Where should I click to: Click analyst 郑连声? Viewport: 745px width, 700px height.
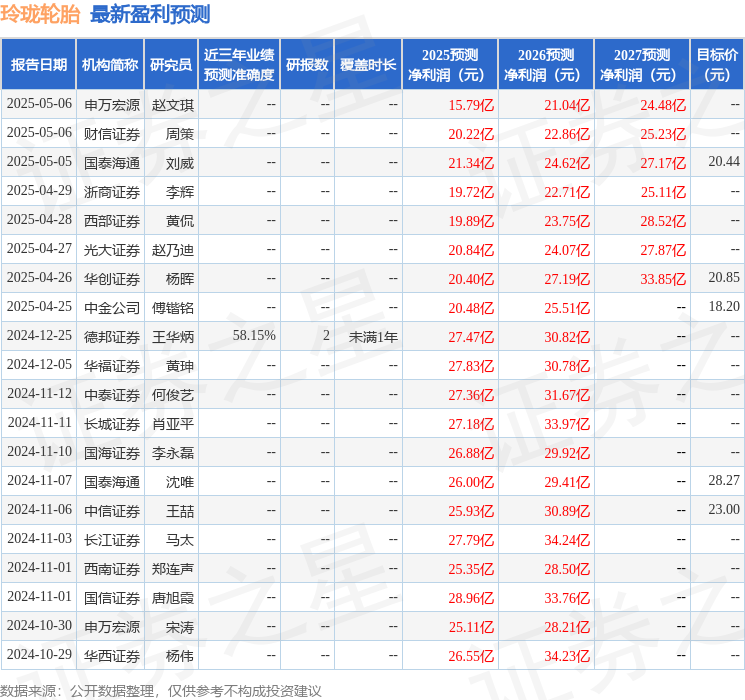(x=173, y=569)
